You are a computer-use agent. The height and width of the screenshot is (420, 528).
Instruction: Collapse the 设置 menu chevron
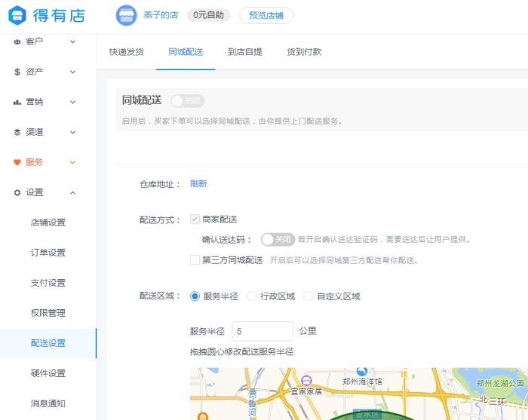tap(72, 192)
